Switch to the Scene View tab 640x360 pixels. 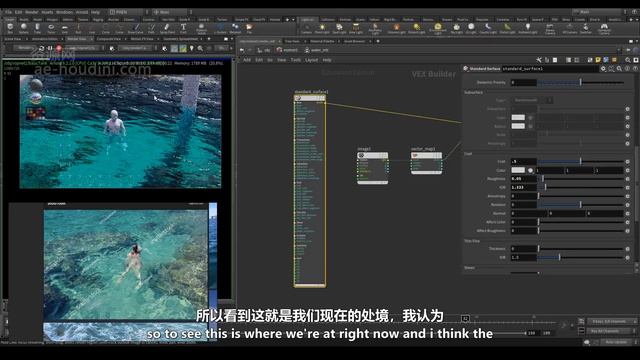[13, 39]
